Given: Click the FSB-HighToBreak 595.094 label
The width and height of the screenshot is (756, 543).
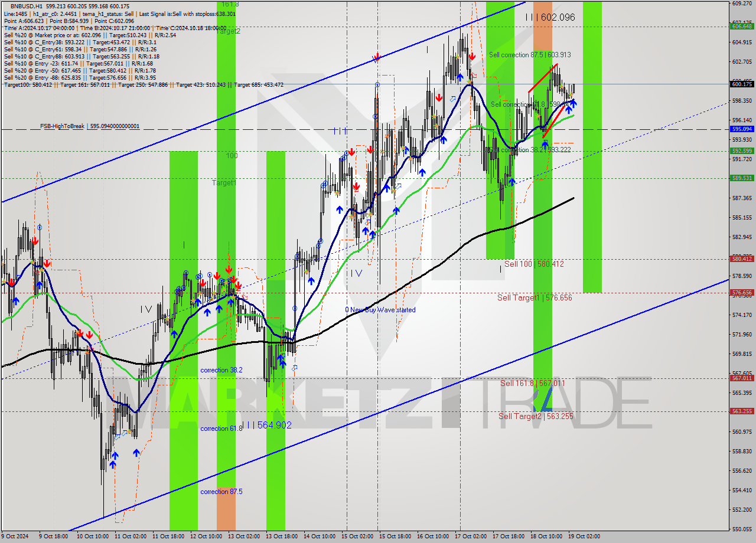Looking at the screenshot, I should point(90,126).
